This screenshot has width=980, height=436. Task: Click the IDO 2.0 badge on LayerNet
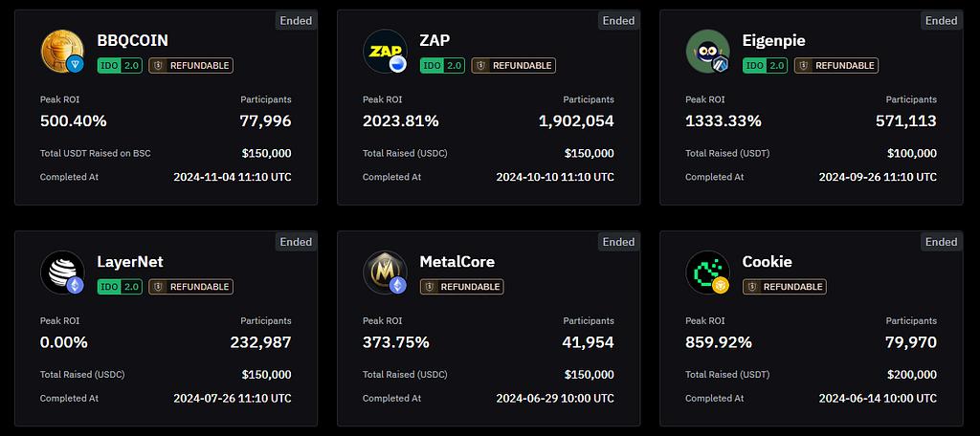point(121,287)
